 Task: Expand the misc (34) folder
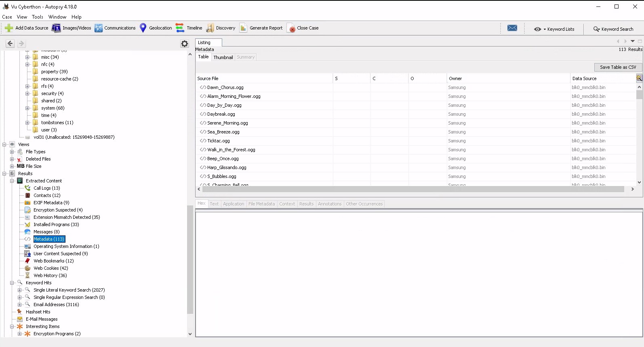(x=27, y=57)
